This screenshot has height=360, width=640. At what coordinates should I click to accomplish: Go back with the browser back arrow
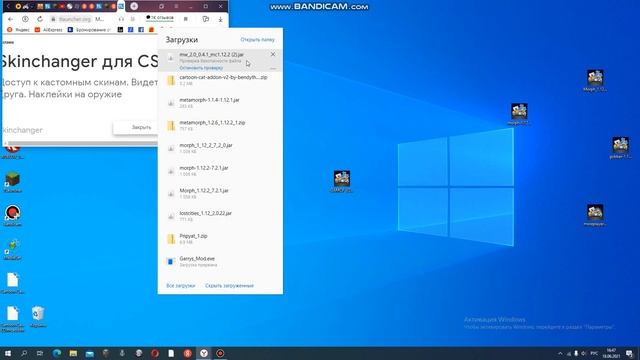click(11, 19)
